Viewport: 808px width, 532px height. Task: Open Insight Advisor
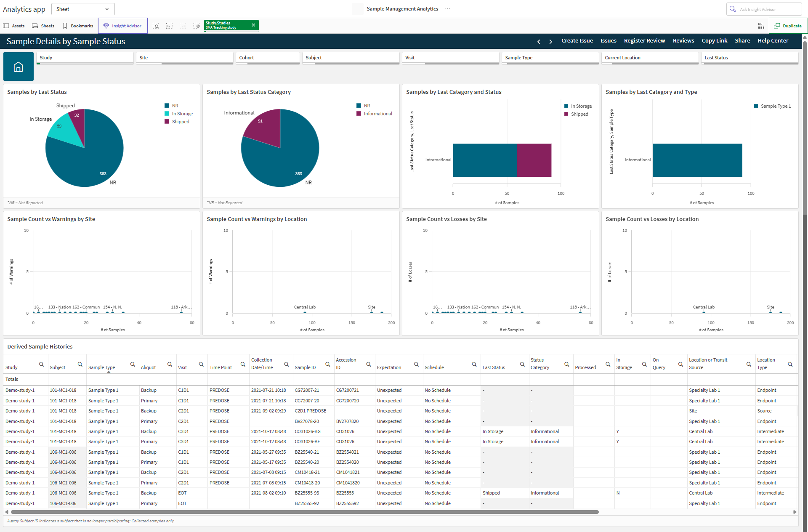pyautogui.click(x=123, y=26)
